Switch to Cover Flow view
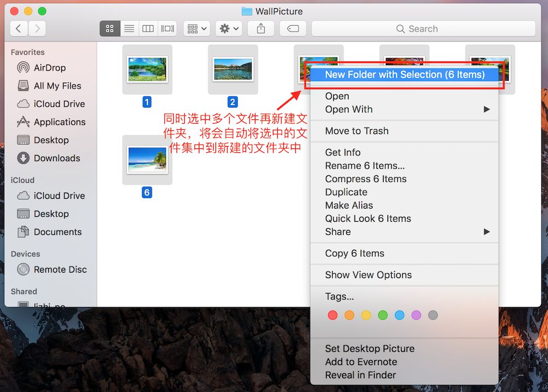 (x=167, y=28)
